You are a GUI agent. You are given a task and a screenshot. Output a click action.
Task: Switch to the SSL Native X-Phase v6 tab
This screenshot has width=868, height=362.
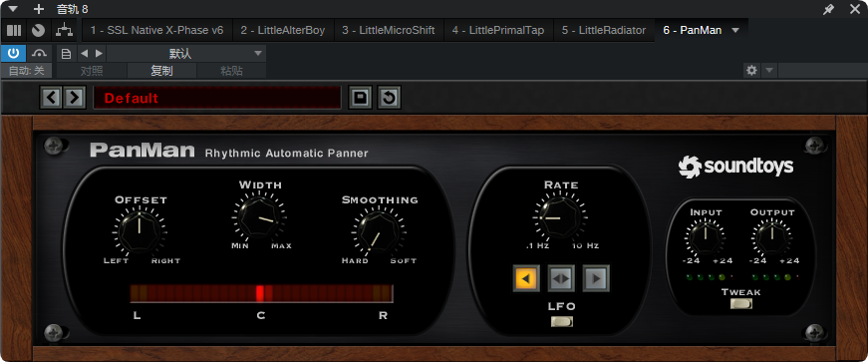[x=157, y=30]
